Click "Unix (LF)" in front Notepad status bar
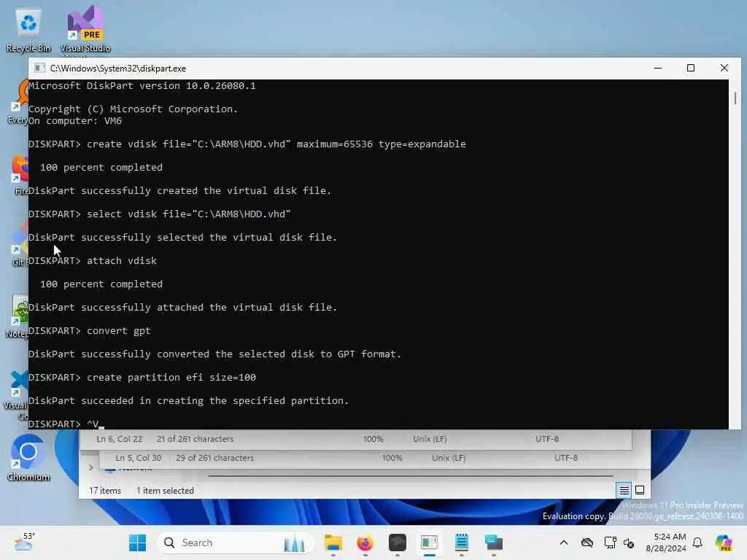This screenshot has width=747, height=560. pyautogui.click(x=430, y=439)
